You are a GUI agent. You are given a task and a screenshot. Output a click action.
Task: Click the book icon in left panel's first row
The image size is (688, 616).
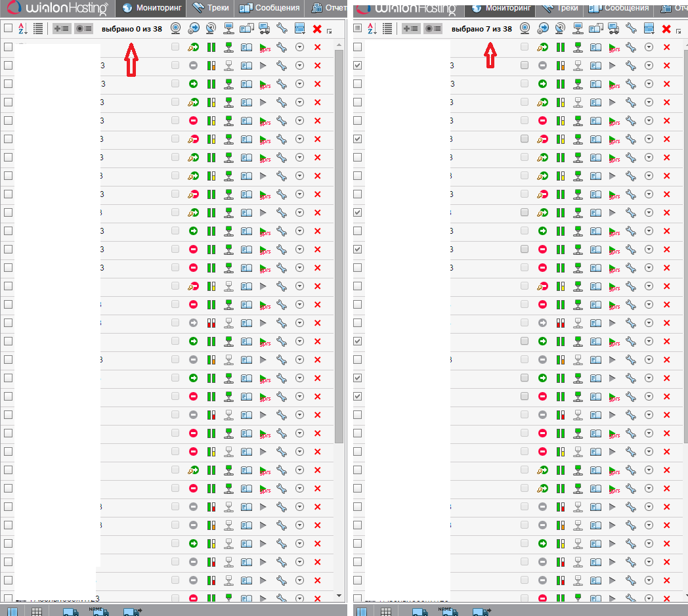pyautogui.click(x=246, y=47)
